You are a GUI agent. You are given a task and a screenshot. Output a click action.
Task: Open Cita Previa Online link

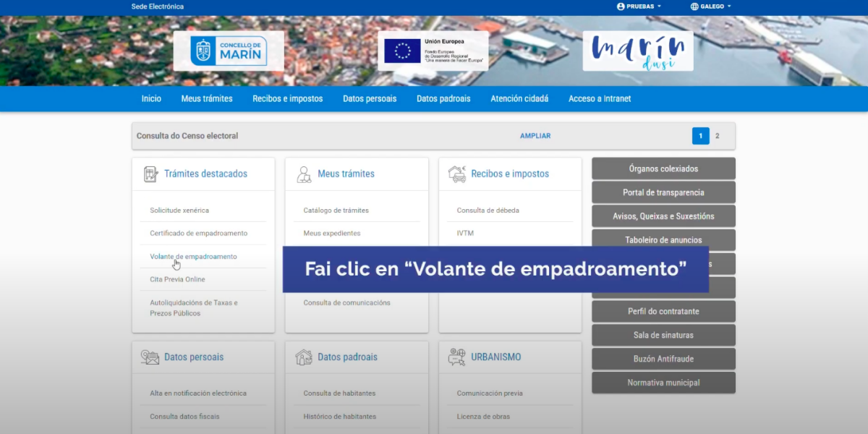pos(177,279)
